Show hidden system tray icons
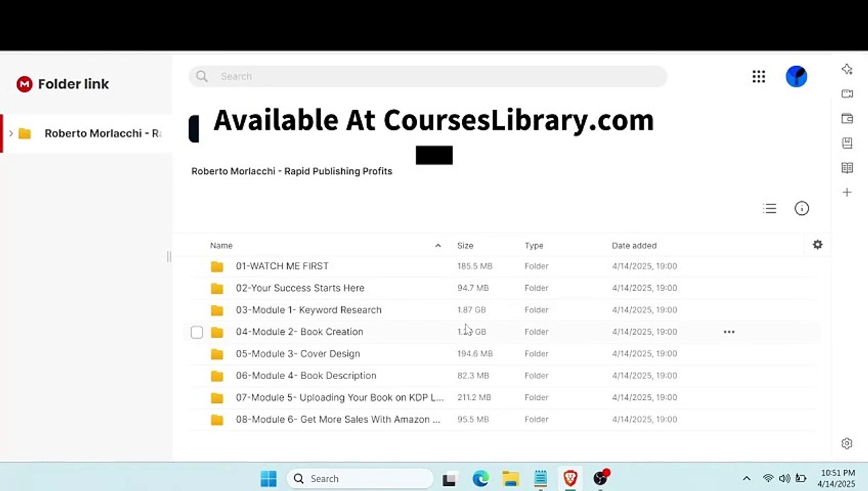The width and height of the screenshot is (868, 491). (x=747, y=479)
